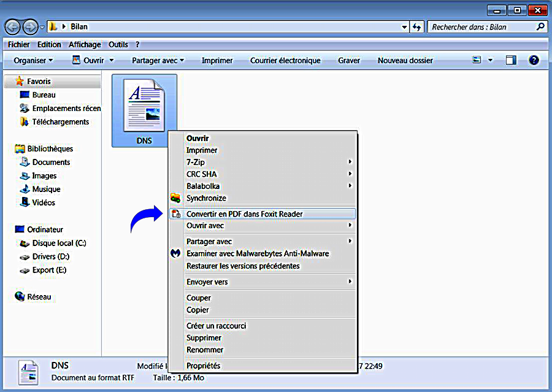Expand the Envoyer vers submenu

tap(263, 282)
